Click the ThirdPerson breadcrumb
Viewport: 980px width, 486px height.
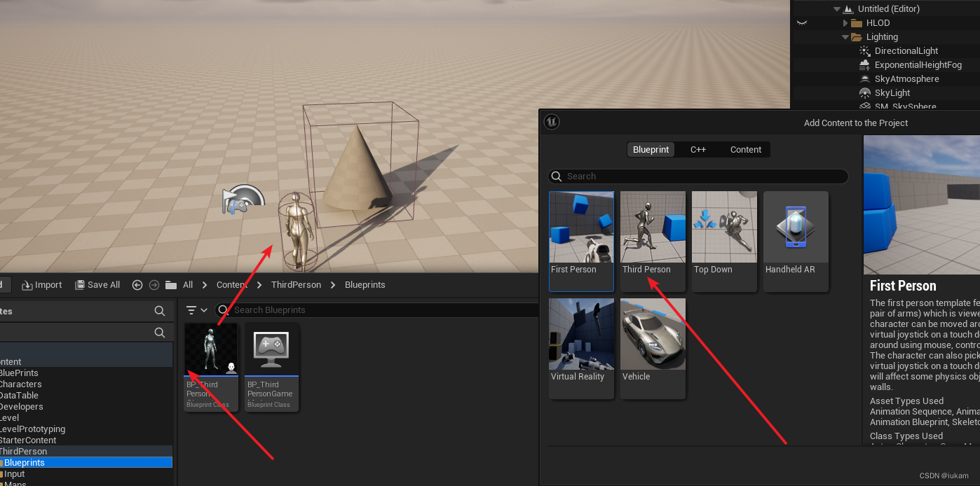pos(296,285)
